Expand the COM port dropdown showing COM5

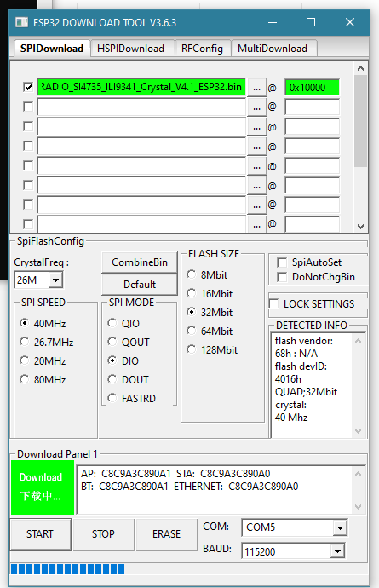pos(340,528)
